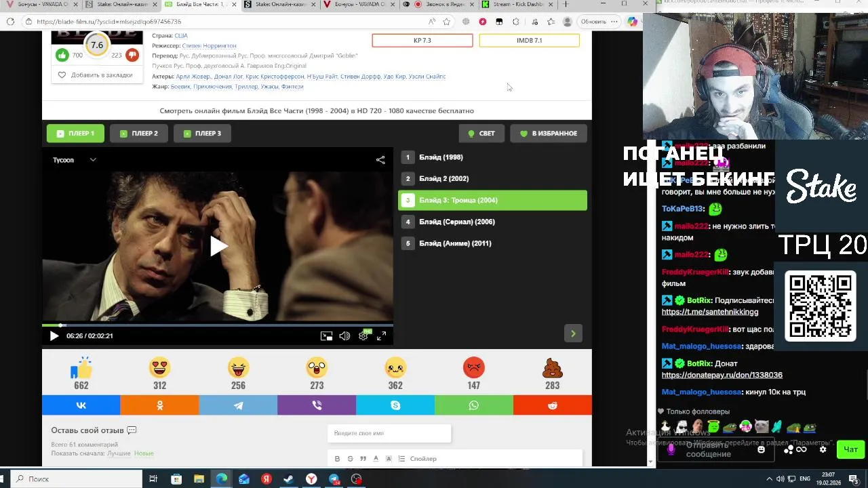Open director link Стивен Норрингтон

click(x=209, y=45)
